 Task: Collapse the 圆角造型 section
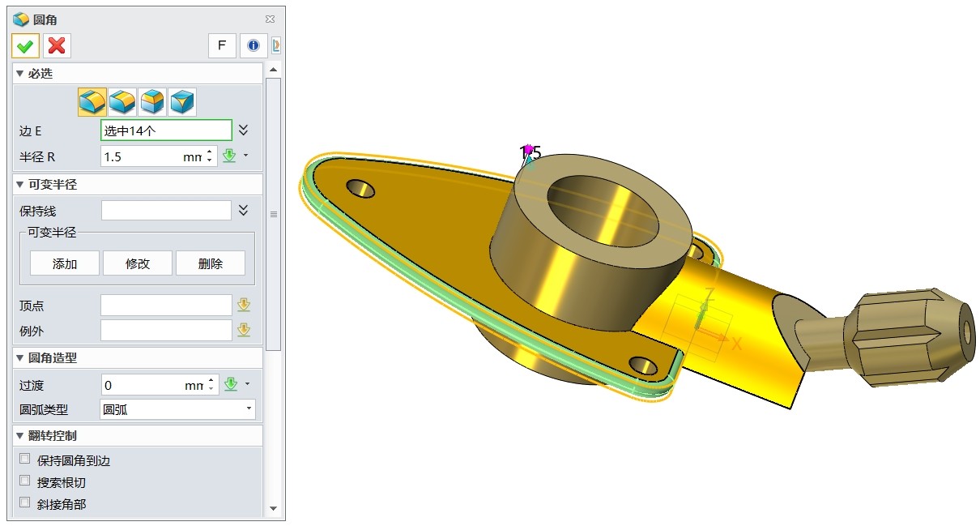138,357
